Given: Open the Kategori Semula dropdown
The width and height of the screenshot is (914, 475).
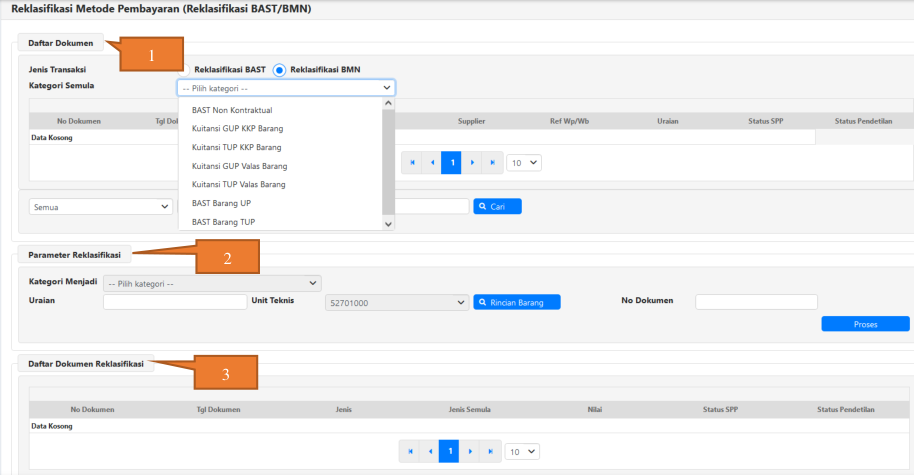Looking at the screenshot, I should (x=286, y=87).
